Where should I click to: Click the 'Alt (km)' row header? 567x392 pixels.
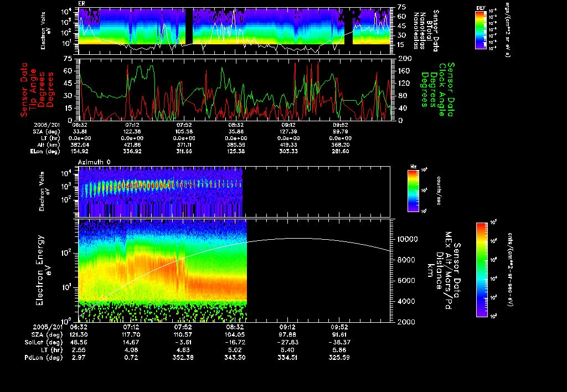click(48, 145)
